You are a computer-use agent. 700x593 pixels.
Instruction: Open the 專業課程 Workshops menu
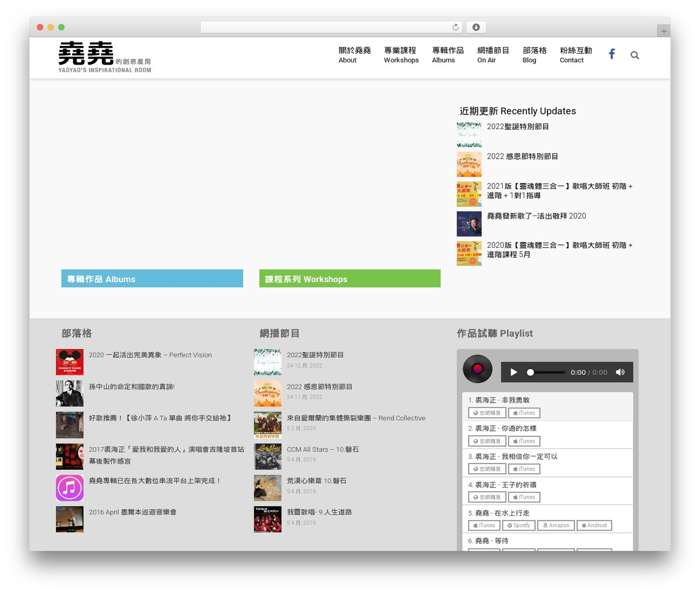point(401,55)
